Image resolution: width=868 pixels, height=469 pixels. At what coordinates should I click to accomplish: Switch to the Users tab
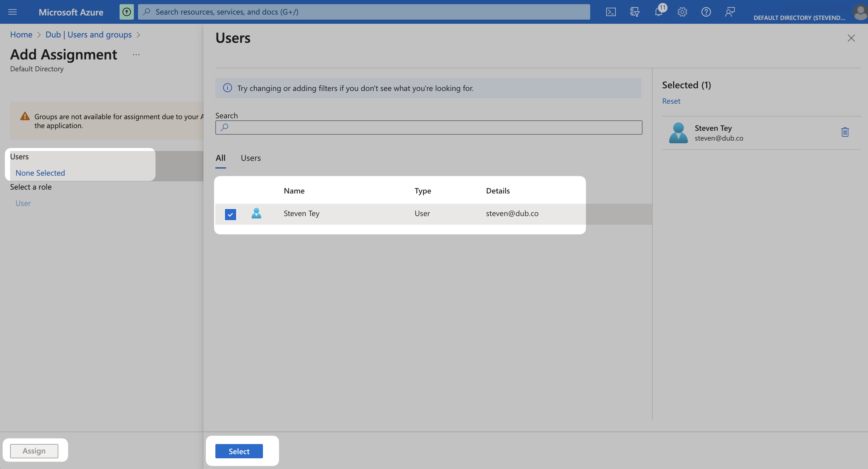(250, 158)
